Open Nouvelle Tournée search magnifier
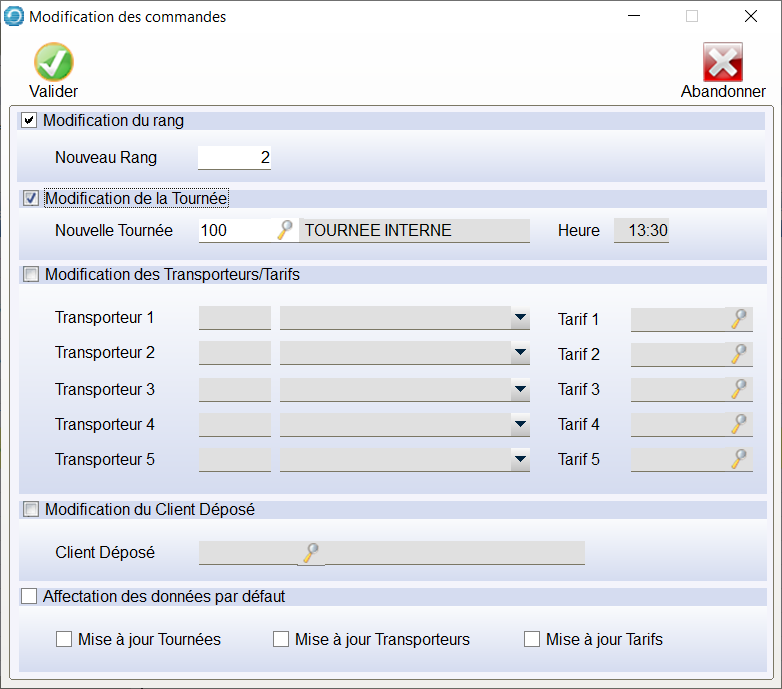Image resolution: width=782 pixels, height=689 pixels. click(x=285, y=230)
